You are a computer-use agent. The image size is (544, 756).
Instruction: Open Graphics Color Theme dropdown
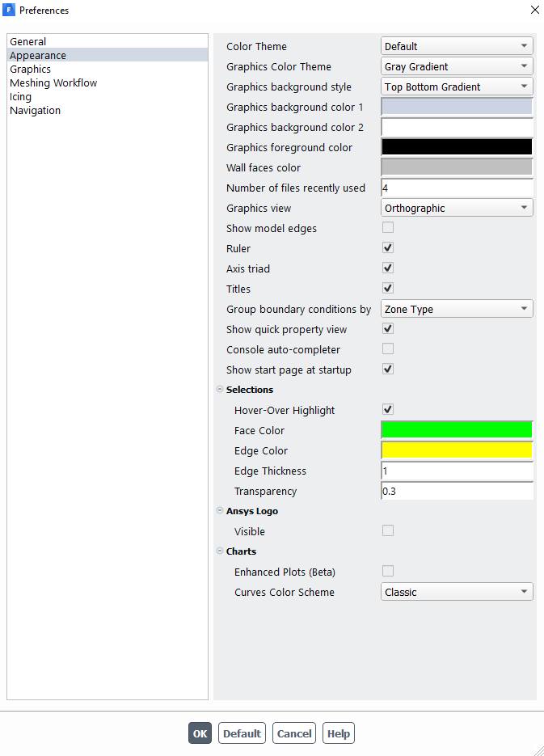coord(457,66)
